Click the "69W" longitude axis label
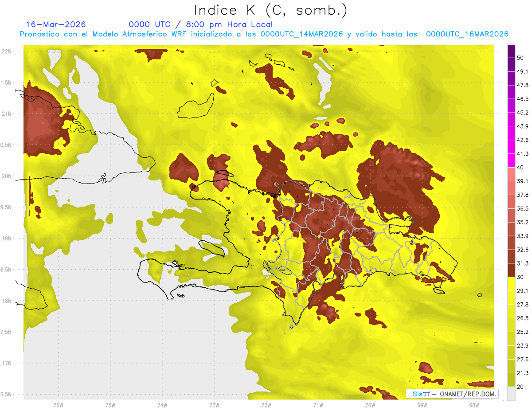532x411 pixels. pos(422,405)
